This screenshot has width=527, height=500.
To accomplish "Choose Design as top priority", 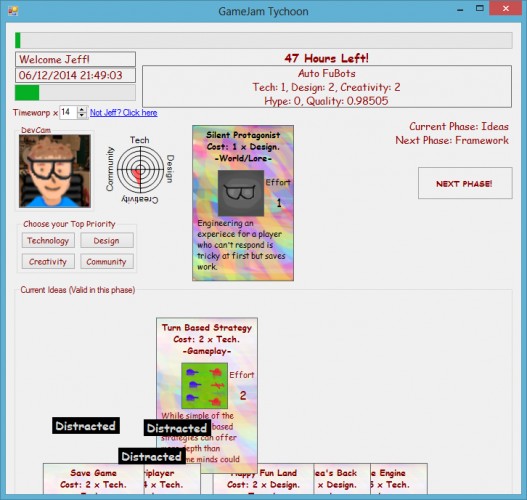I will point(107,241).
